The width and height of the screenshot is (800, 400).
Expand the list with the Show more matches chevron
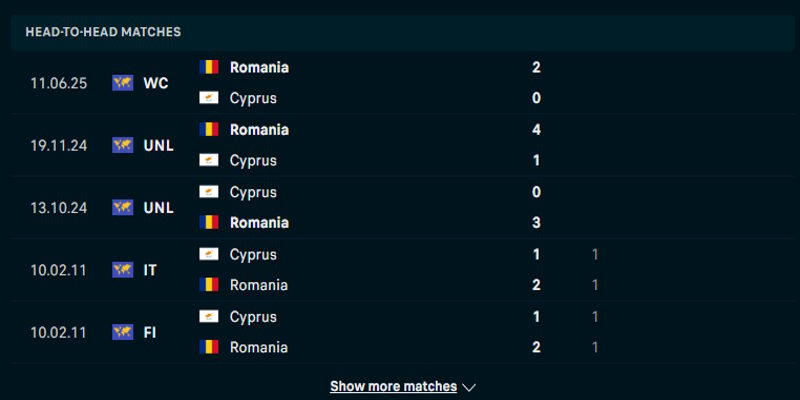click(x=469, y=387)
